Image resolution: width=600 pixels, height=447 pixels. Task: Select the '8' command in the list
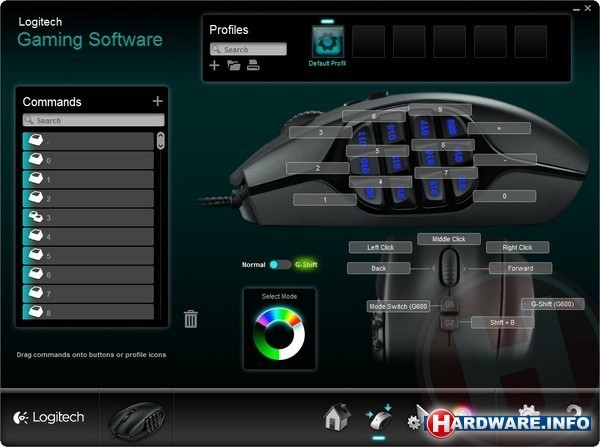pos(88,312)
